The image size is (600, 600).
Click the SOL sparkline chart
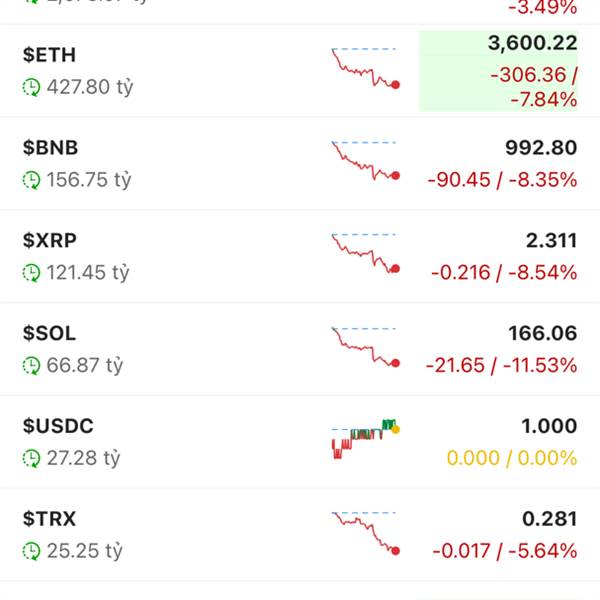(365, 347)
